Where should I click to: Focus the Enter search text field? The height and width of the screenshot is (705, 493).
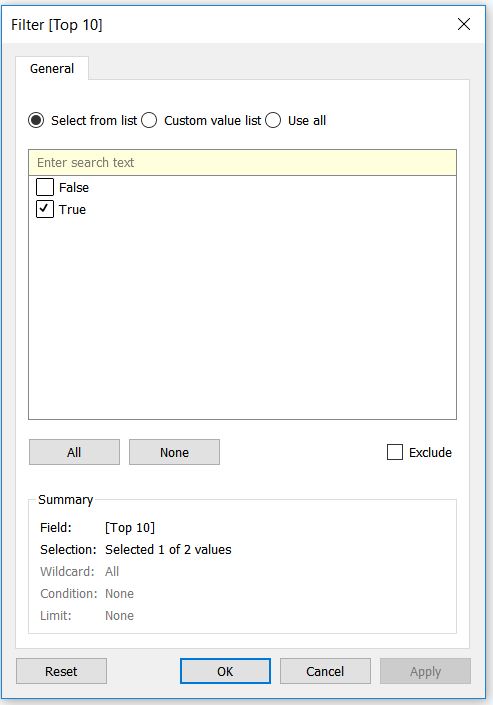242,162
